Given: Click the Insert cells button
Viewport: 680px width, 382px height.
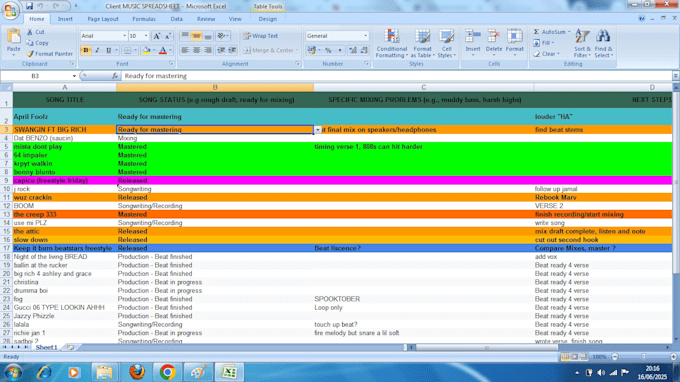Looking at the screenshot, I should pyautogui.click(x=473, y=43).
